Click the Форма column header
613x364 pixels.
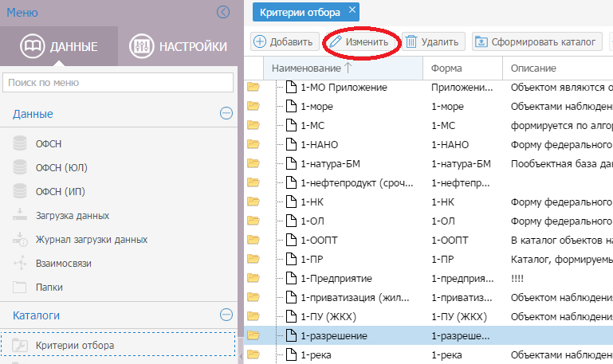463,68
